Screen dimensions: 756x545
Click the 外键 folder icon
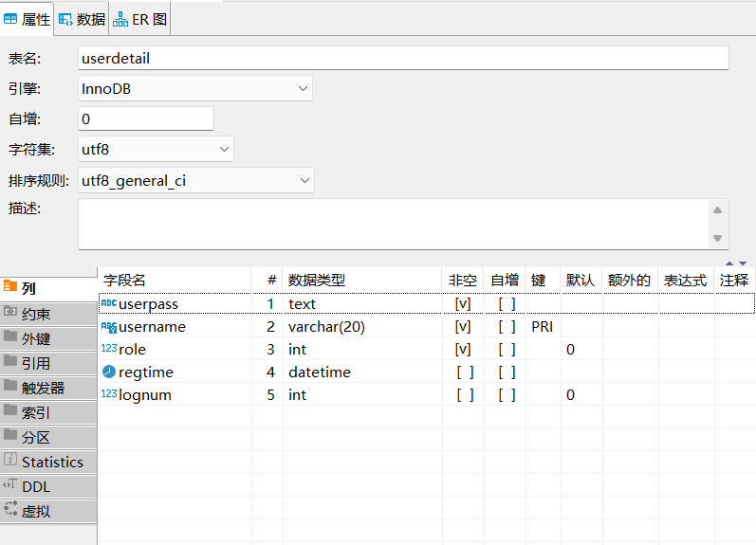click(x=10, y=336)
